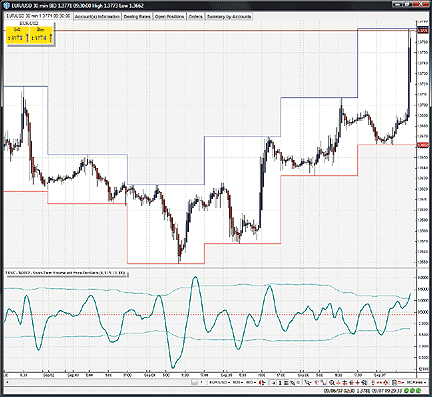Click the magnifier zoom icon in toolbar

click(x=332, y=383)
